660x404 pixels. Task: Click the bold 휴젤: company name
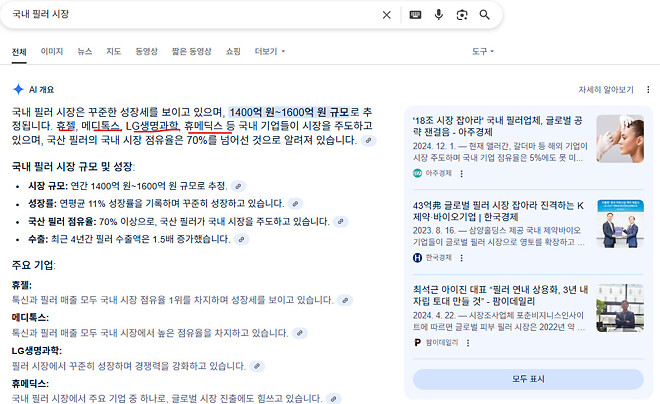tap(21, 285)
